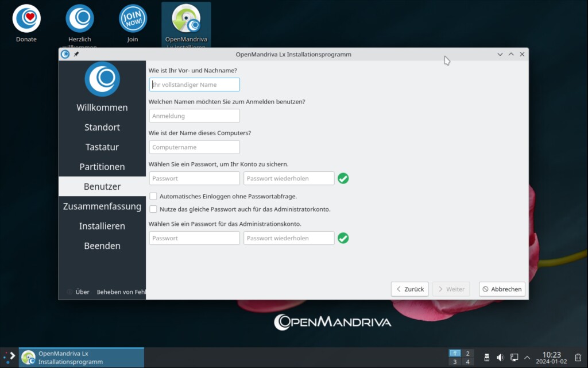
Task: Focus the full name input field
Action: pos(194,85)
